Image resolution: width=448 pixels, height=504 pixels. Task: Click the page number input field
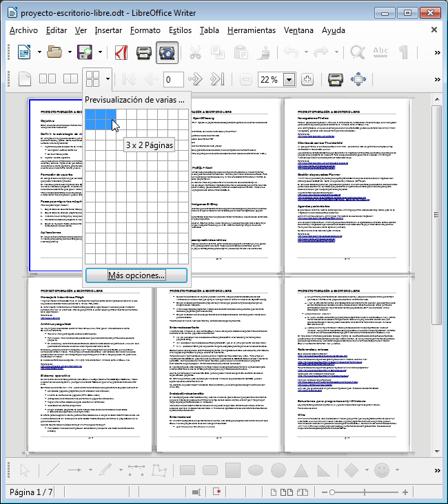[x=173, y=79]
